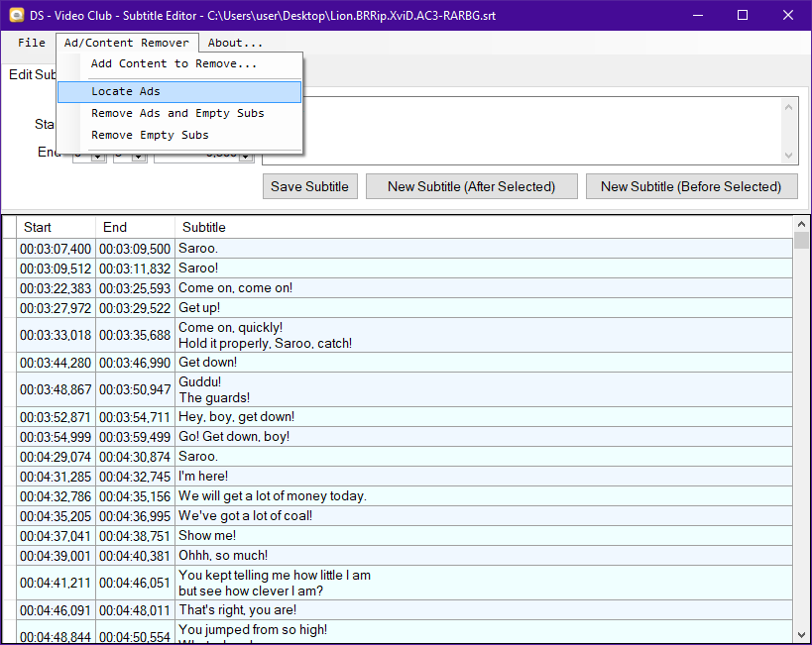Choose Remove Ads and Empty Subs
The image size is (812, 645).
coord(177,113)
